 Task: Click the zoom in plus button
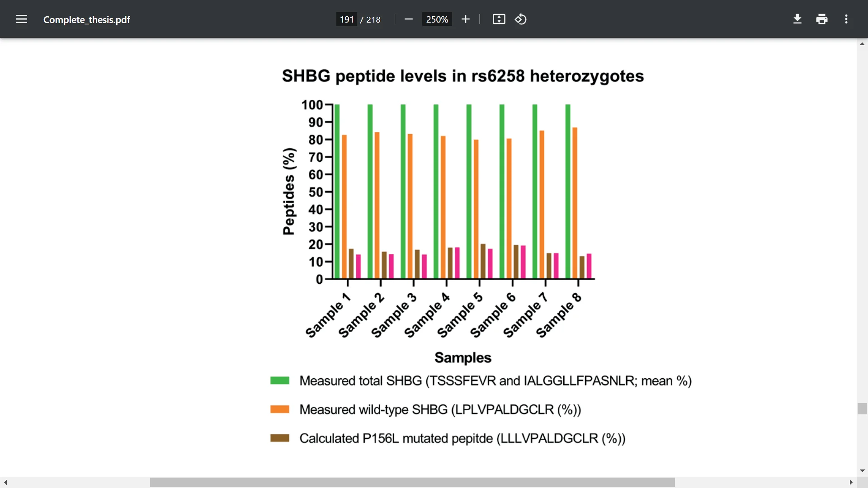466,19
